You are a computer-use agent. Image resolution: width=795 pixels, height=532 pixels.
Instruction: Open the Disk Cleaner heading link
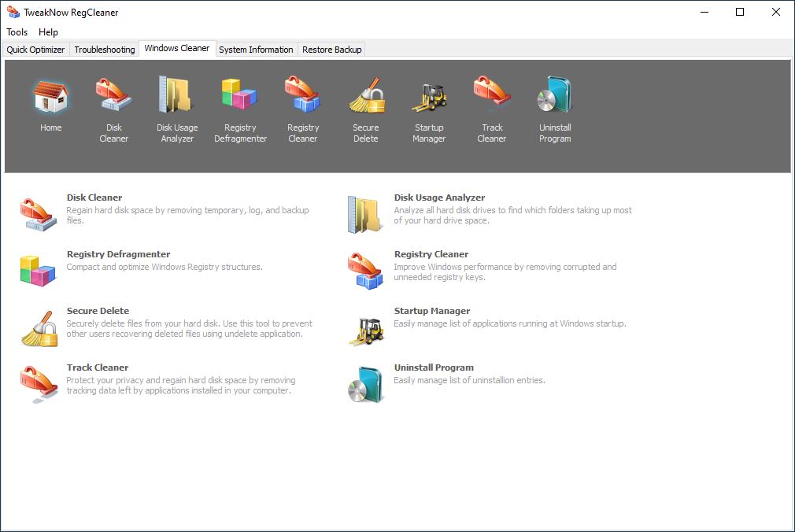[94, 198]
